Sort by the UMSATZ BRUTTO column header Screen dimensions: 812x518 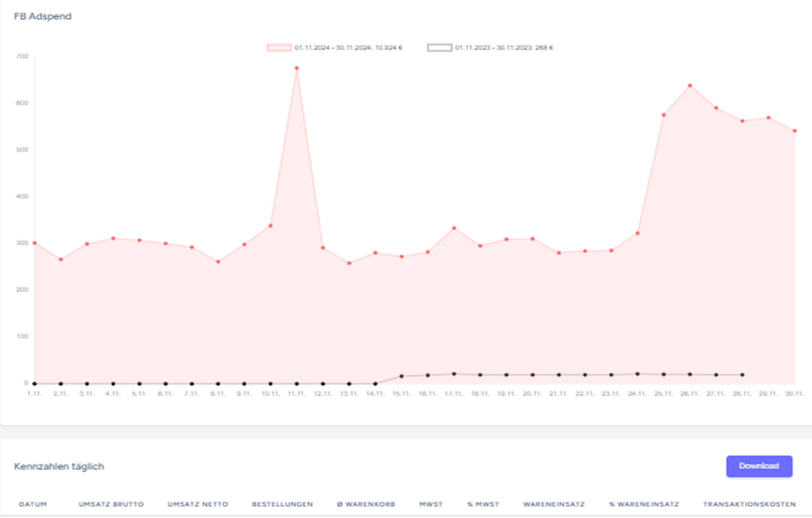(x=111, y=504)
